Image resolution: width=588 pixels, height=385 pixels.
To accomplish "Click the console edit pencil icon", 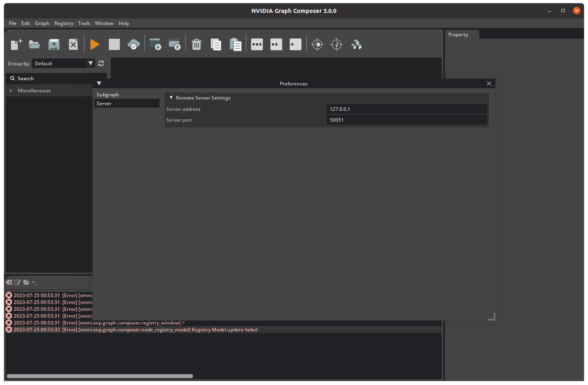I will [18, 282].
